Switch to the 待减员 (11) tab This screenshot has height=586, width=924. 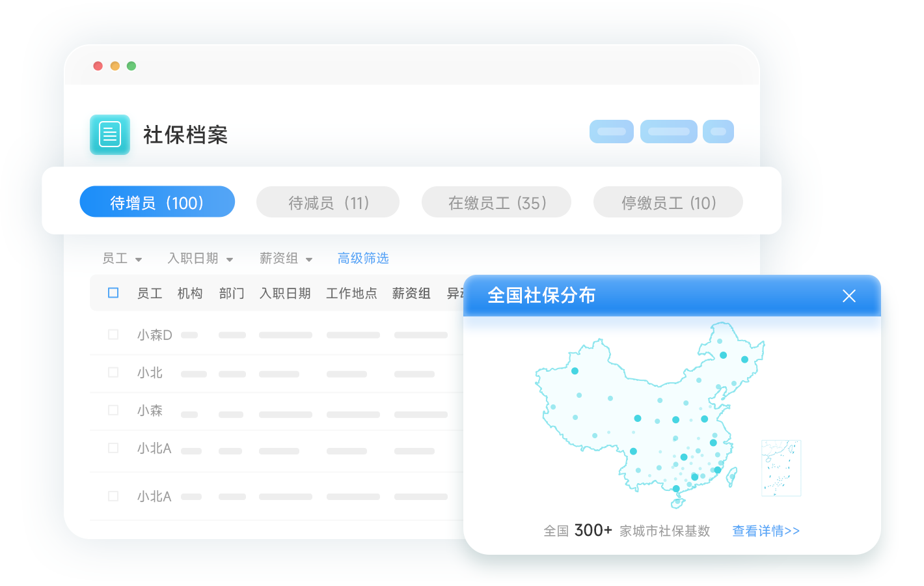328,202
